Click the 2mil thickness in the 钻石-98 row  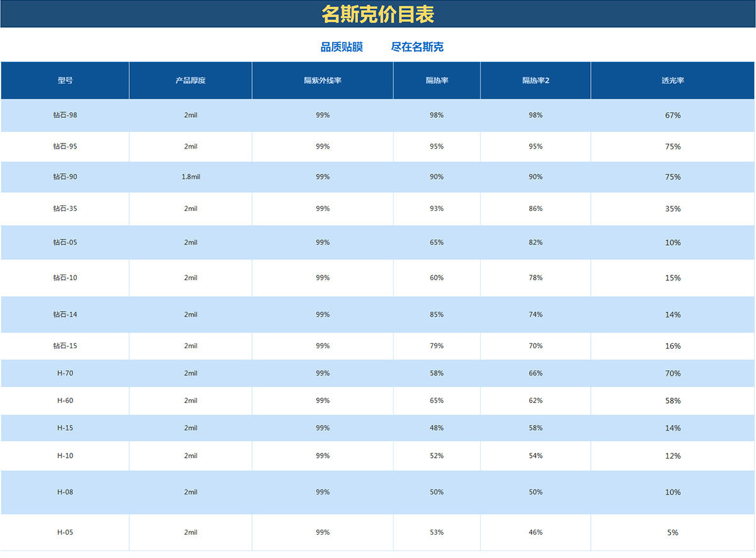click(191, 115)
